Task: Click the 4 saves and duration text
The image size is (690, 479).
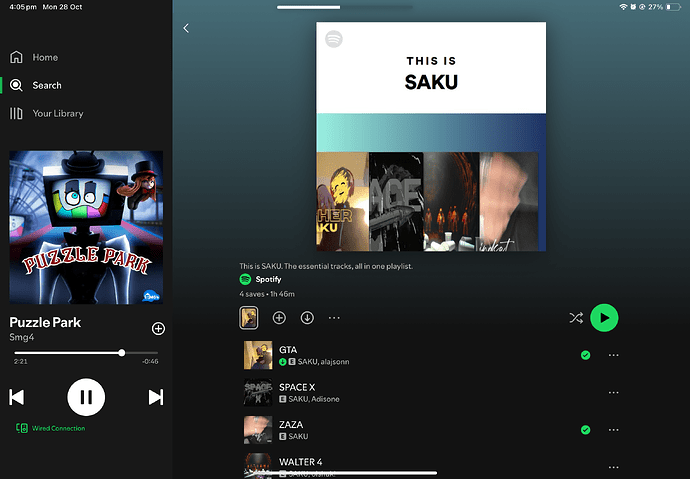Action: click(267, 294)
